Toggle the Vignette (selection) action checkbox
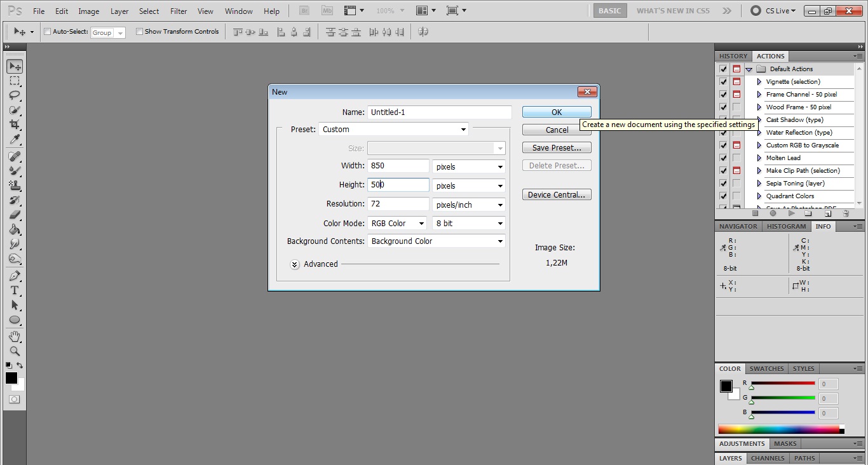The image size is (868, 465). [723, 82]
